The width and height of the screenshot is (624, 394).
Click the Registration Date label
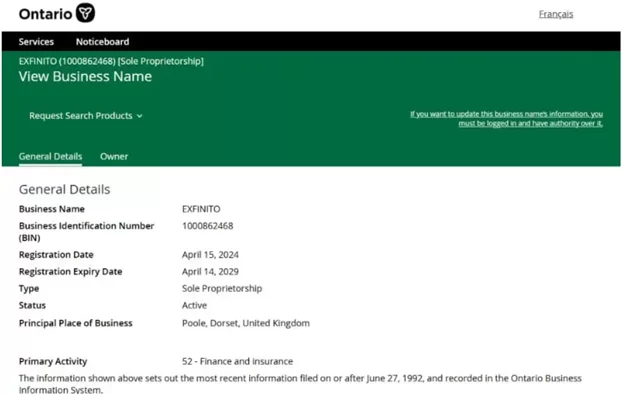coord(56,255)
